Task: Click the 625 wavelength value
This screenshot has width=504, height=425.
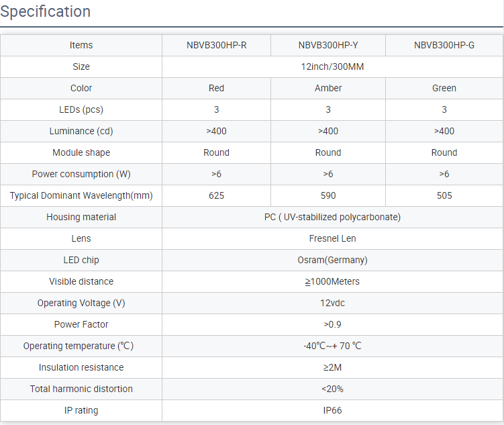Action: point(216,195)
